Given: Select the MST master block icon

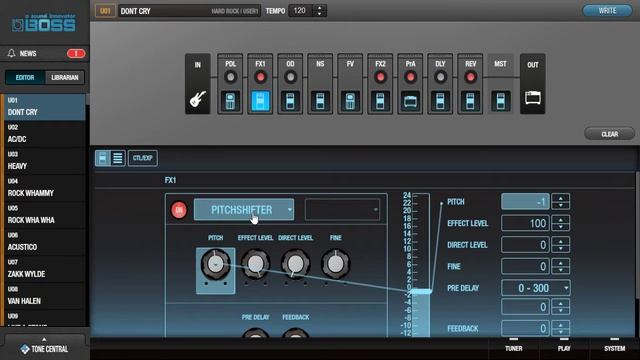Looking at the screenshot, I should [500, 101].
